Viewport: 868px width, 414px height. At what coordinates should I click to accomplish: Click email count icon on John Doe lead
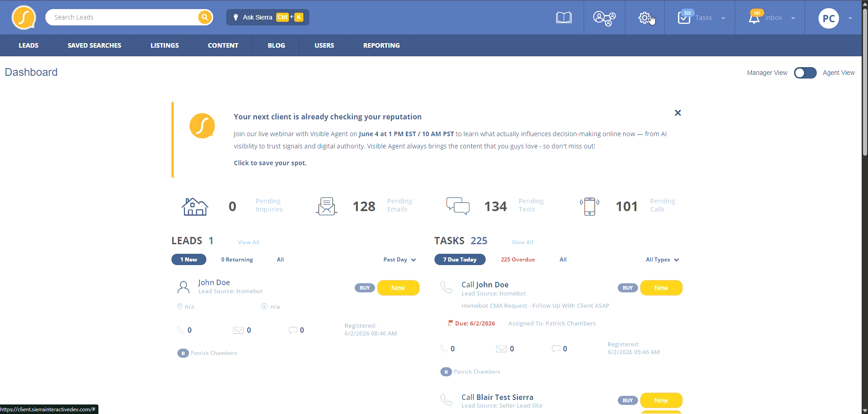point(239,330)
